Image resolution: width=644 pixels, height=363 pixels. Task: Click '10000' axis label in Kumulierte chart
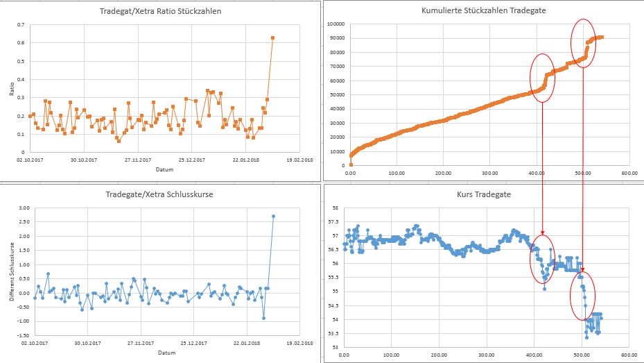pos(337,152)
